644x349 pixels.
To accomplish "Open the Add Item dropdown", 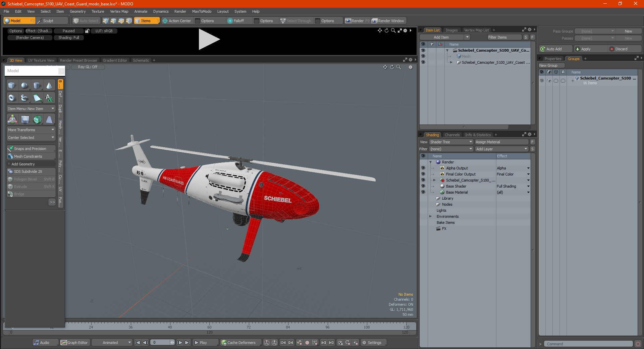I will (x=445, y=37).
